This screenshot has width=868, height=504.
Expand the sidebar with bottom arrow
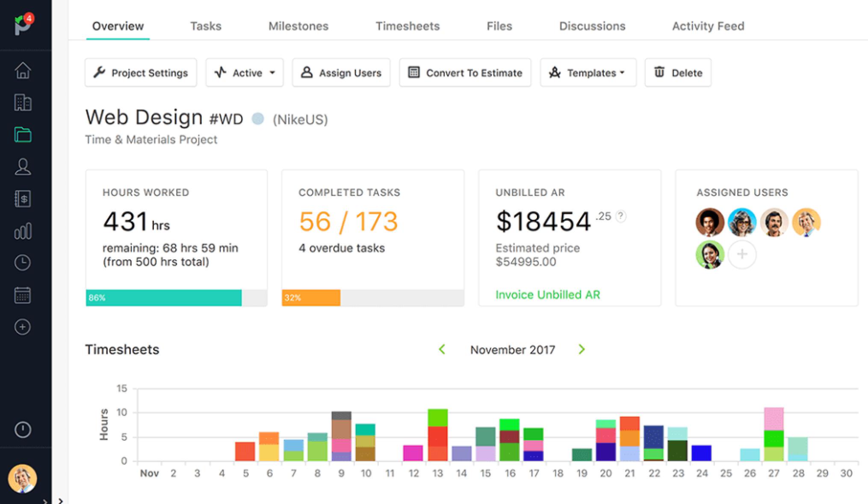[60, 501]
